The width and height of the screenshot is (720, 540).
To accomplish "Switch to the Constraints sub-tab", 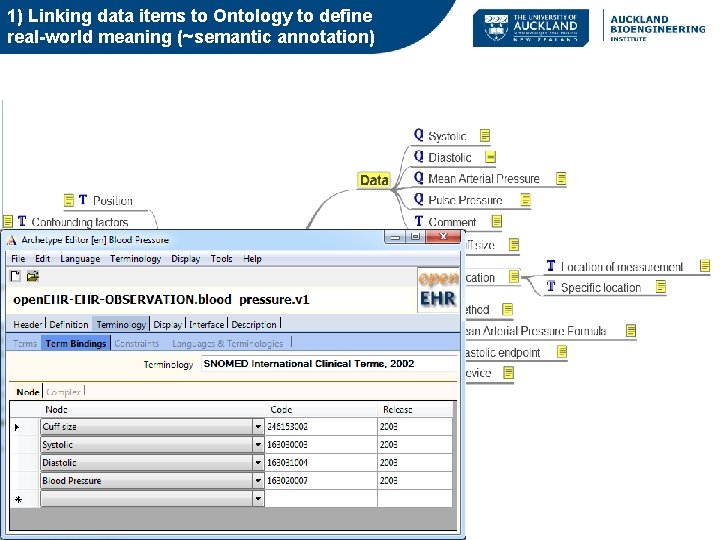I will click(x=136, y=343).
